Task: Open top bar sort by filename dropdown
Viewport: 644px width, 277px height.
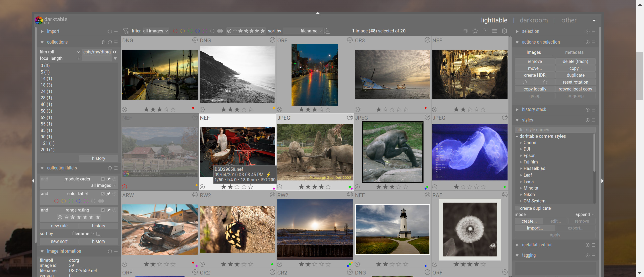Action: [303, 31]
